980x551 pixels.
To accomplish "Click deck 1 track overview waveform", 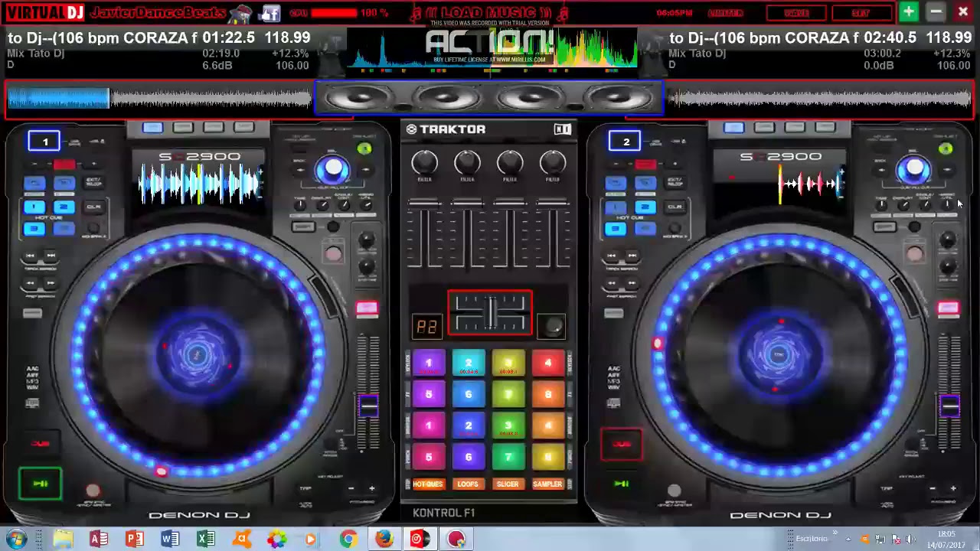I will (159, 98).
